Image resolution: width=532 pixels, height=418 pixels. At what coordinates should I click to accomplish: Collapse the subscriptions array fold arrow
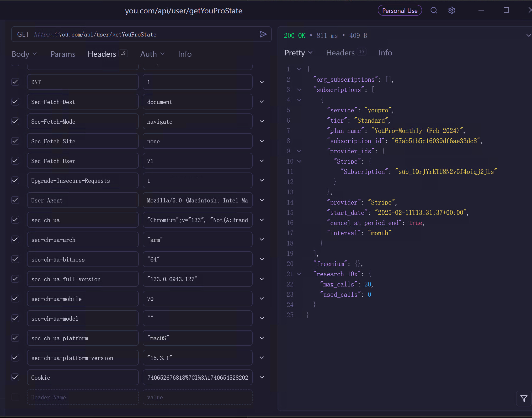click(299, 90)
